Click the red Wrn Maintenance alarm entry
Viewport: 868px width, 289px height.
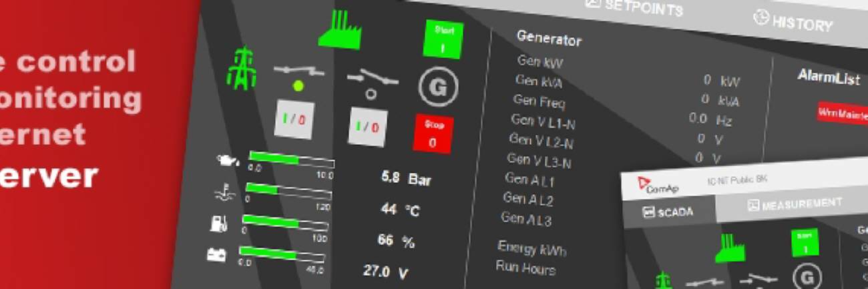click(843, 113)
